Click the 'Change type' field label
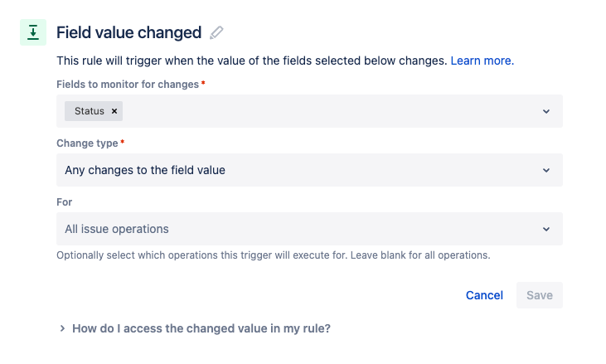The image size is (606, 364). [x=87, y=143]
